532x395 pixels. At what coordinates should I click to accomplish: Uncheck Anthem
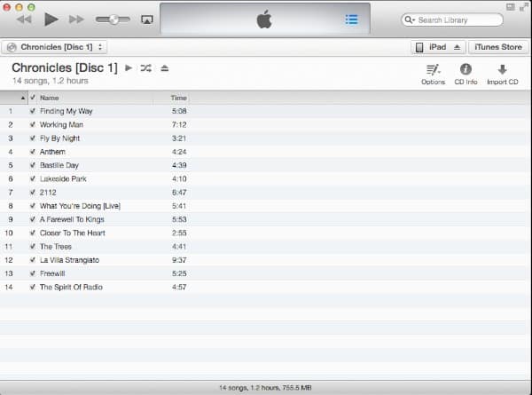[33, 152]
